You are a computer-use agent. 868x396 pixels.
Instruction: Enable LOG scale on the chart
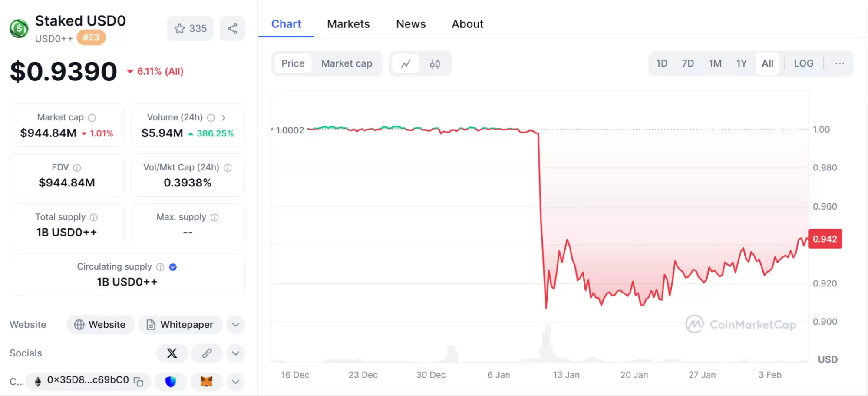(x=803, y=63)
